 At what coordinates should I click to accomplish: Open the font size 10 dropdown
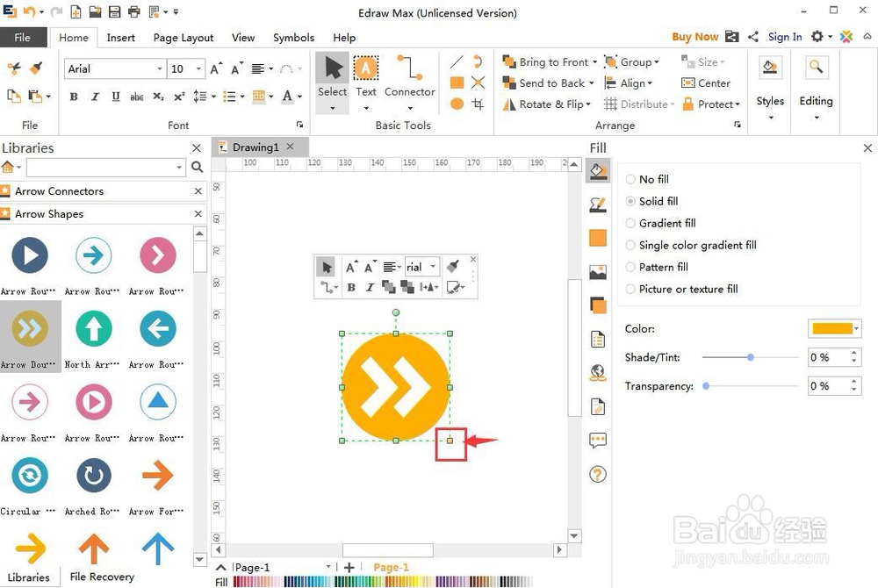point(198,68)
